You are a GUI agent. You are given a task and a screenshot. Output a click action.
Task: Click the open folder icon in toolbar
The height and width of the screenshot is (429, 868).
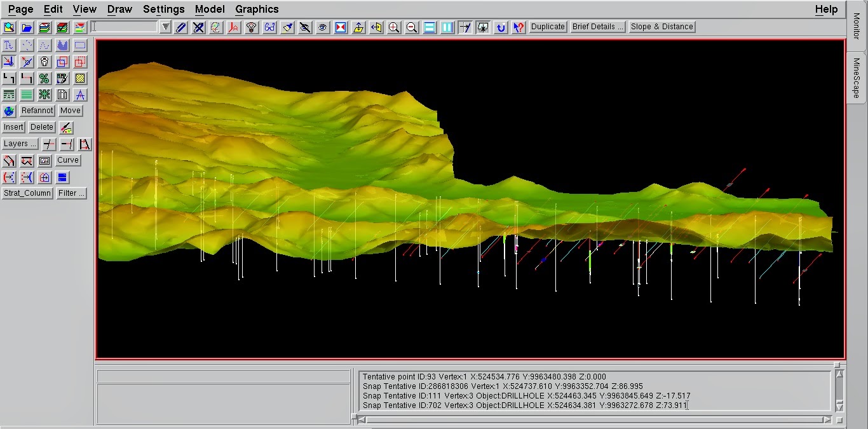coord(27,27)
